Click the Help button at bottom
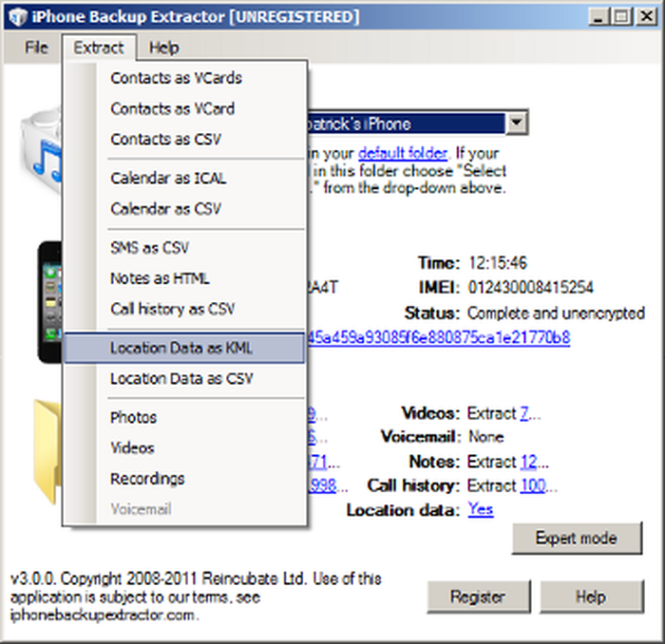This screenshot has height=644, width=665. pos(592,597)
